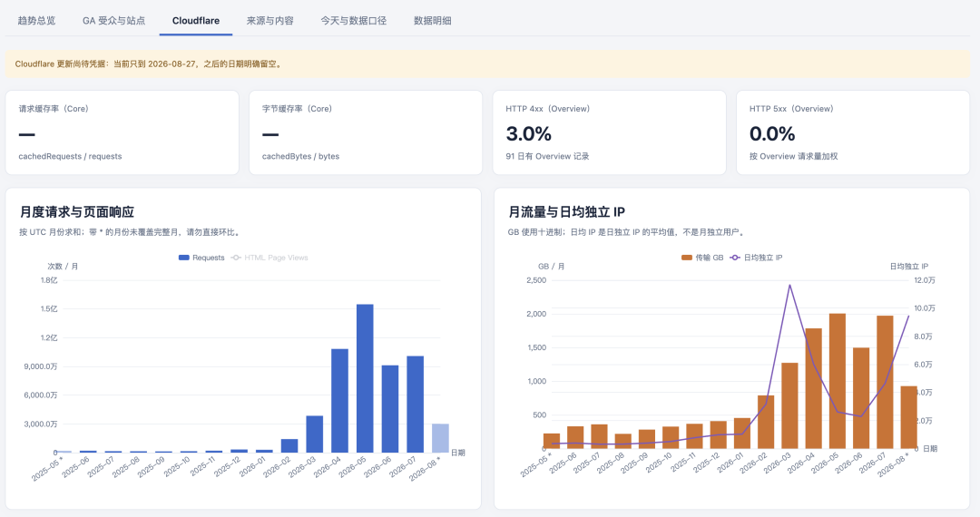Toggle the 日均独立 IP legend series
Viewport: 980px width, 517px height.
pyautogui.click(x=756, y=258)
